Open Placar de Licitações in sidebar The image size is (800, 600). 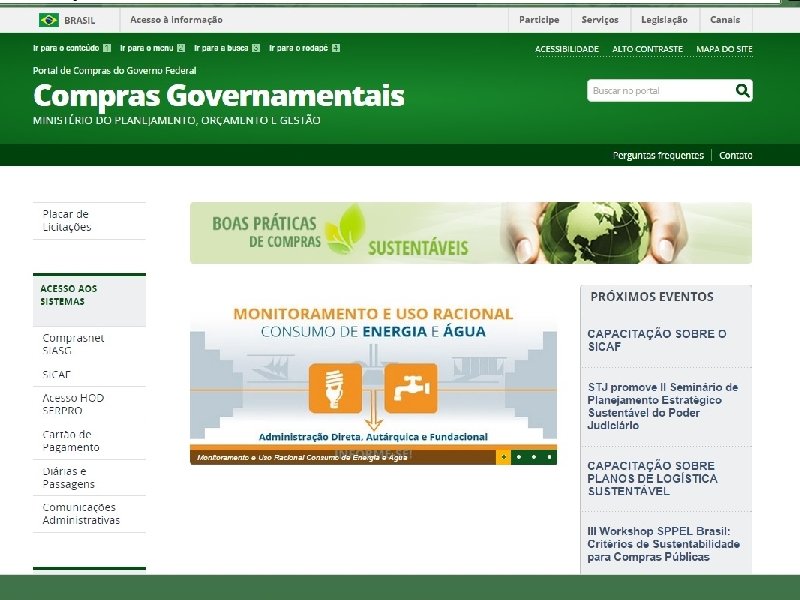(x=67, y=220)
